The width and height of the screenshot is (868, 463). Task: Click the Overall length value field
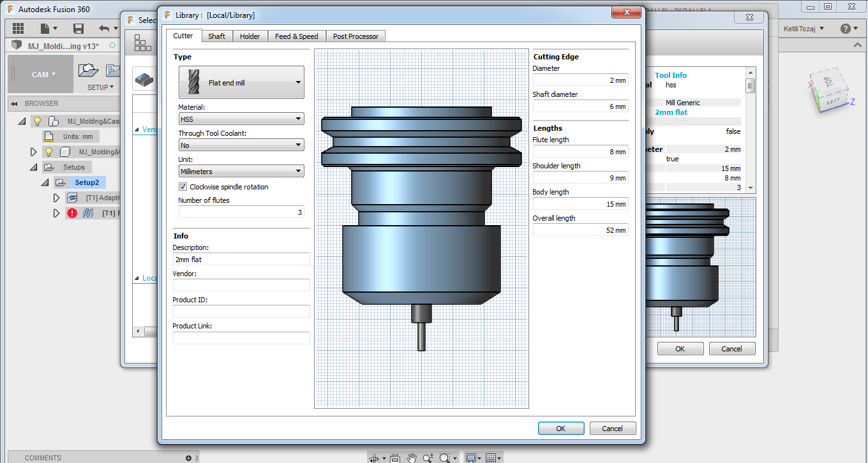pyautogui.click(x=581, y=230)
